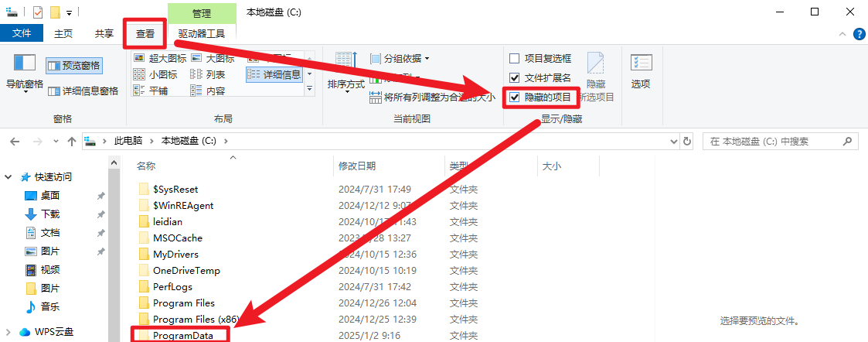Image resolution: width=868 pixels, height=342 pixels.
Task: Click the ribbon help question icon
Action: 859,34
